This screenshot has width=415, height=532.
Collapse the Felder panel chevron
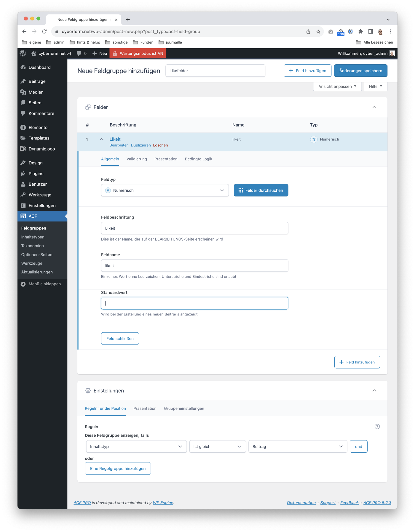pos(374,107)
